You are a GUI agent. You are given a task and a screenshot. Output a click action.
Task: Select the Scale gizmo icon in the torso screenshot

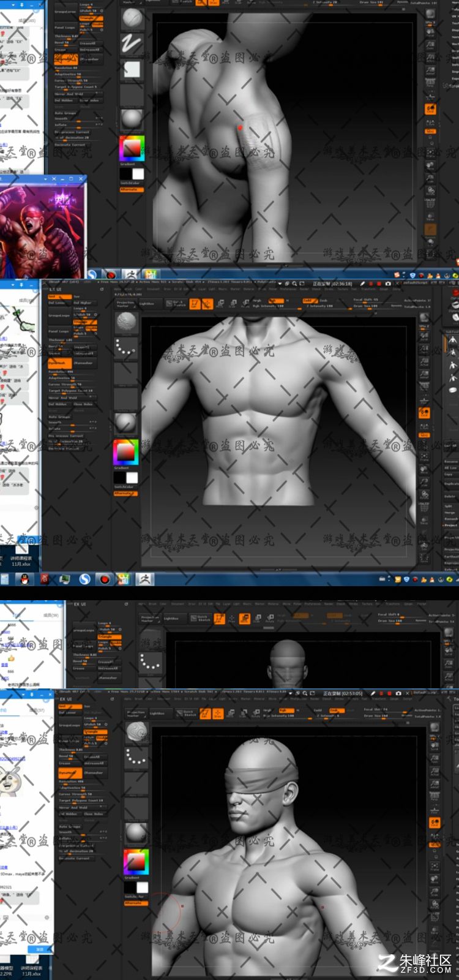(x=234, y=304)
